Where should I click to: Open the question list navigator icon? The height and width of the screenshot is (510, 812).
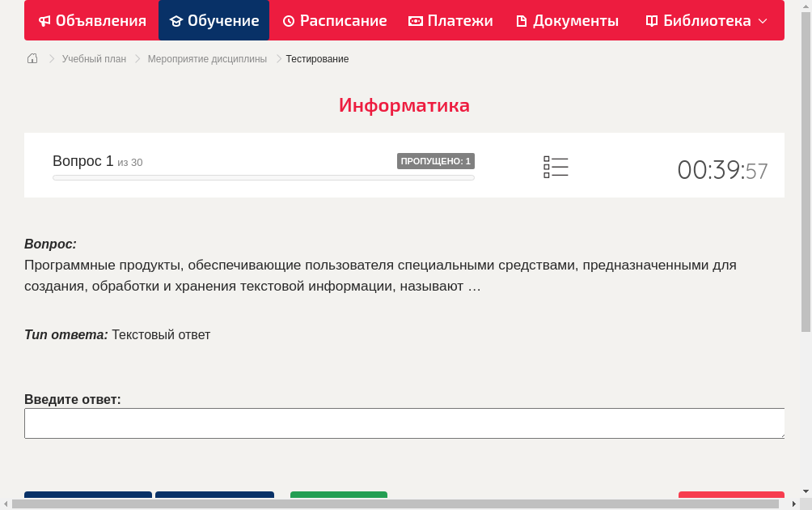point(556,167)
